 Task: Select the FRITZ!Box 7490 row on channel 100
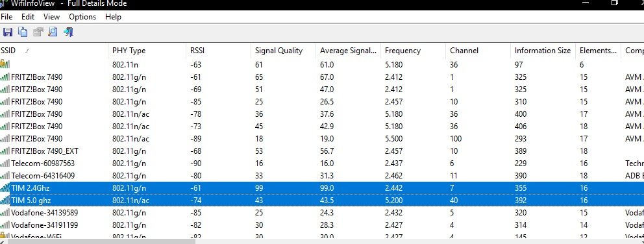pos(322,138)
